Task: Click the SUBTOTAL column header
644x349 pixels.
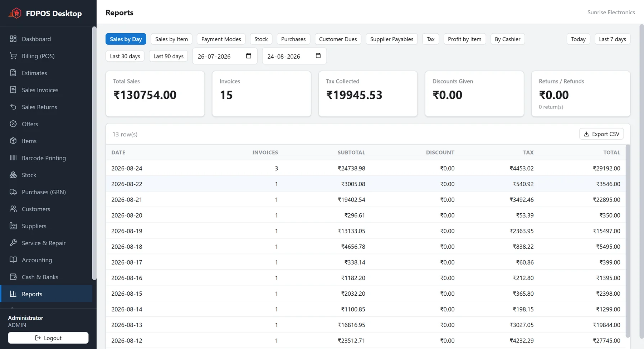Action: [x=351, y=152]
